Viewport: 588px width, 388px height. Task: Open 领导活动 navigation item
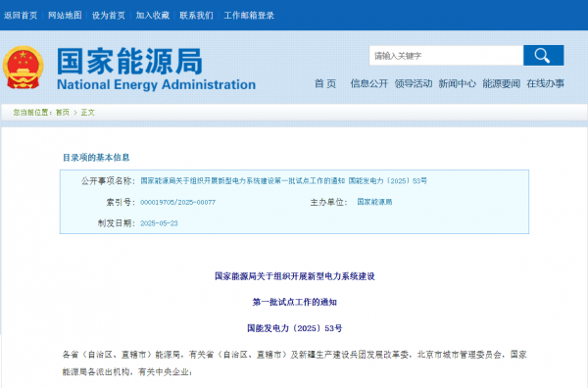click(414, 83)
